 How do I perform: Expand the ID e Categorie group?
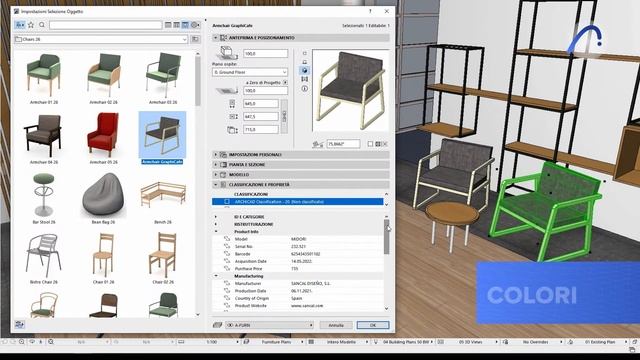click(x=216, y=217)
